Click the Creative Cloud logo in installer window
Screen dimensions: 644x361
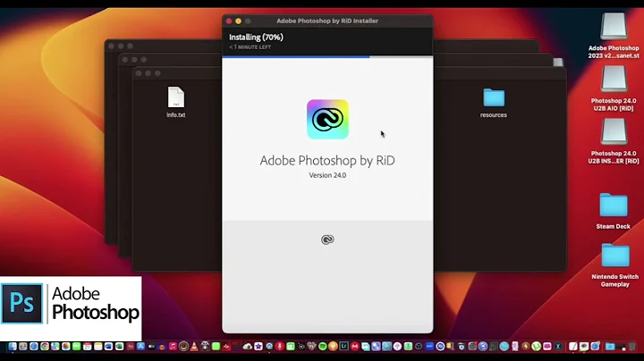(327, 120)
